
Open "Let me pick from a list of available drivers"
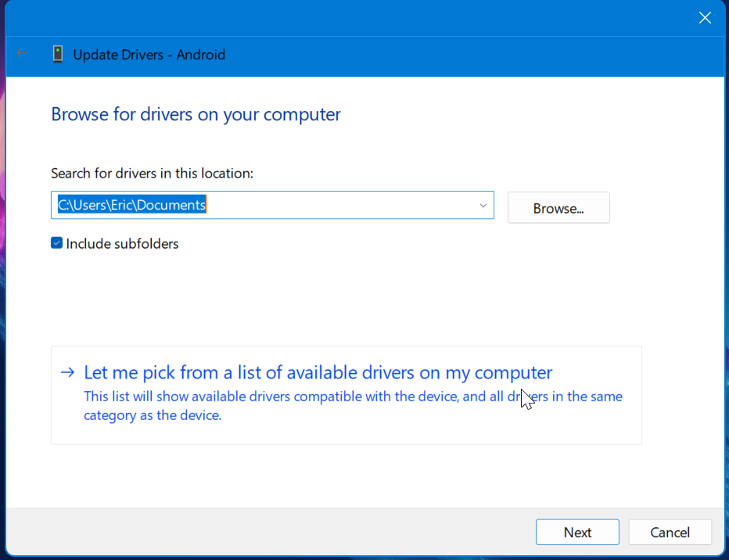(318, 373)
